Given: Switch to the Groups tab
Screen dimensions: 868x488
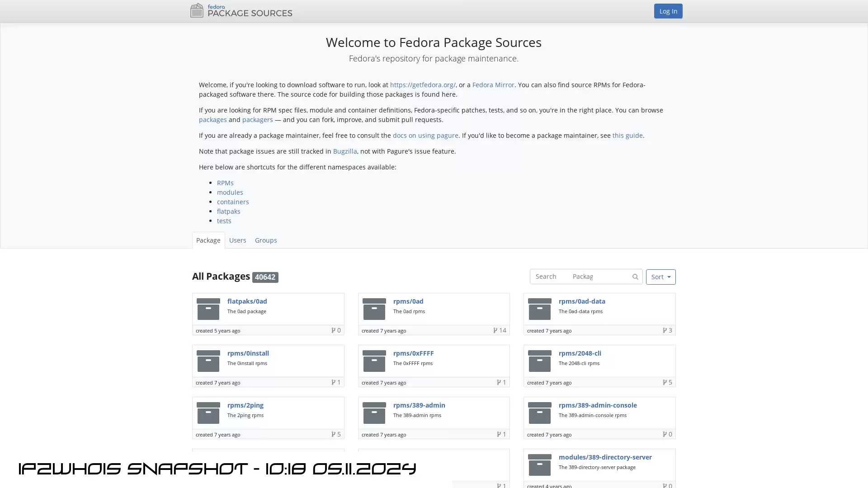Looking at the screenshot, I should coord(266,240).
